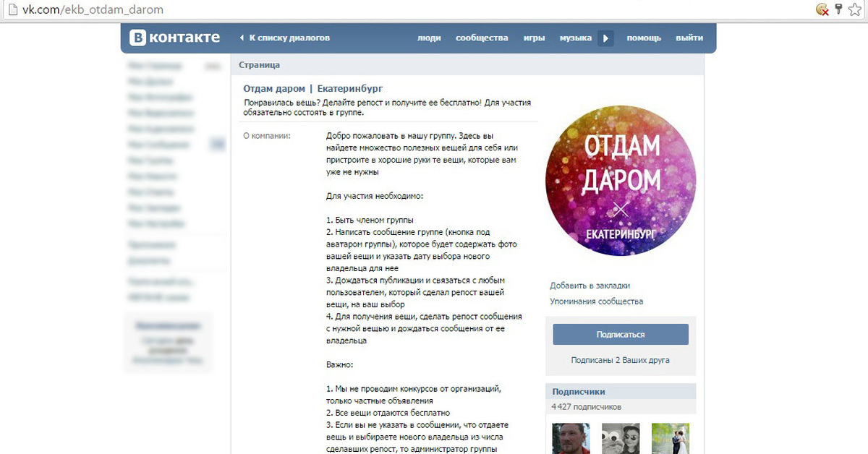The height and width of the screenshot is (454, 868).
Task: Open сообщества in the top navigation
Action: tap(482, 38)
